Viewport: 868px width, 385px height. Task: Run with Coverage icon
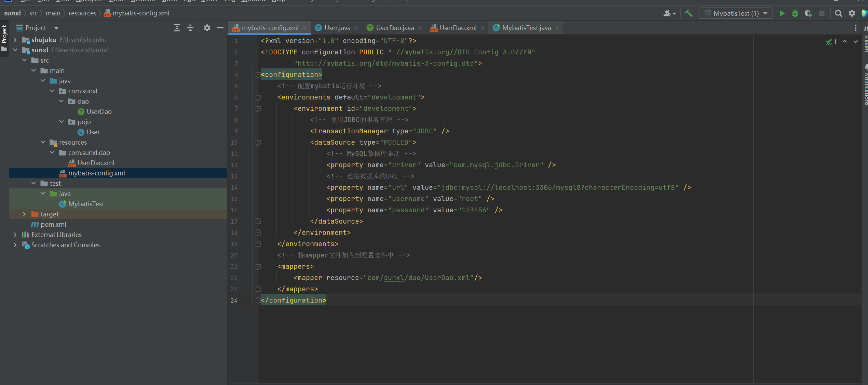[x=808, y=13]
